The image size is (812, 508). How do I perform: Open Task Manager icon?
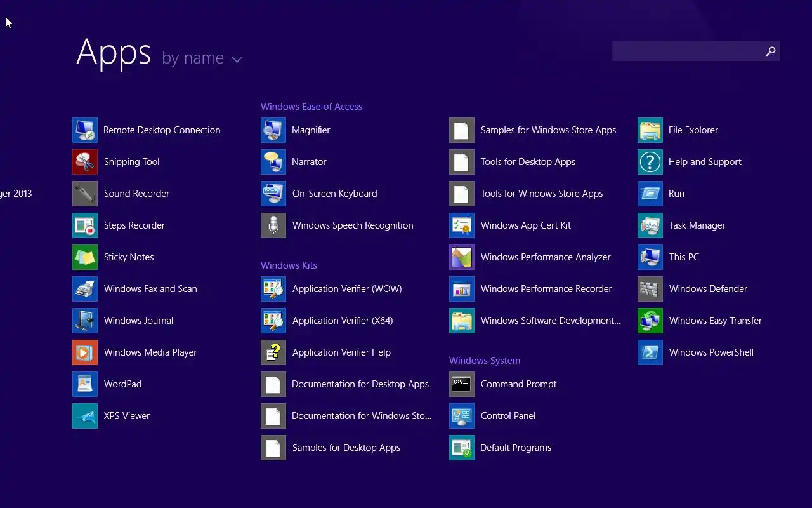point(650,225)
